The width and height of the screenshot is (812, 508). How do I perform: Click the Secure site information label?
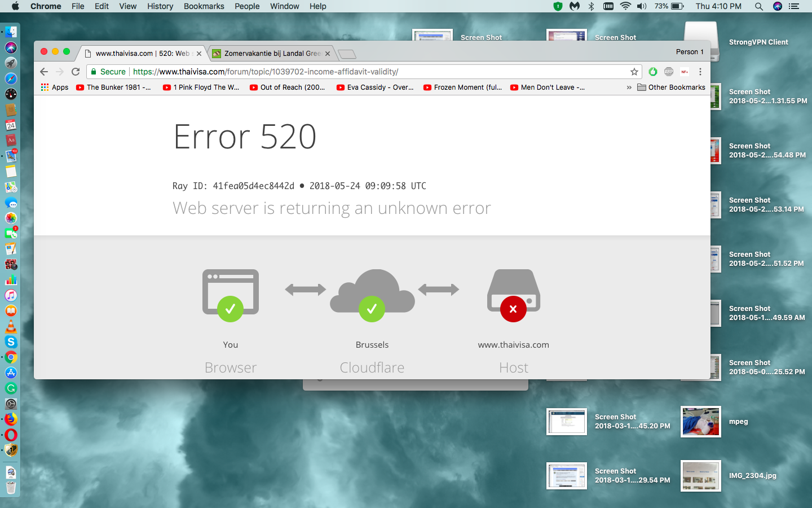(108, 72)
